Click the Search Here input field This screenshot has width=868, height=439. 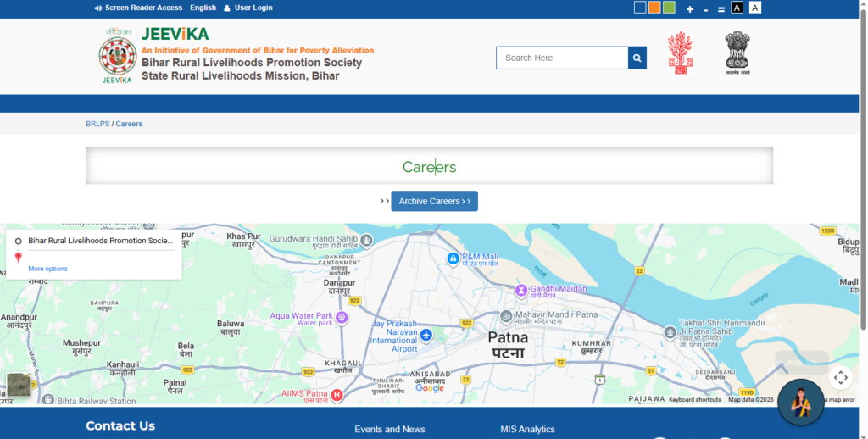(562, 58)
